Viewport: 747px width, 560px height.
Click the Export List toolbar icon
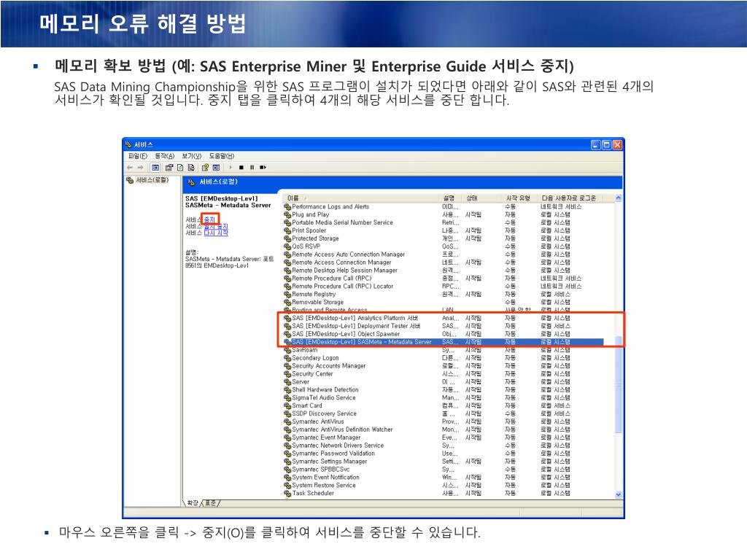[x=191, y=168]
